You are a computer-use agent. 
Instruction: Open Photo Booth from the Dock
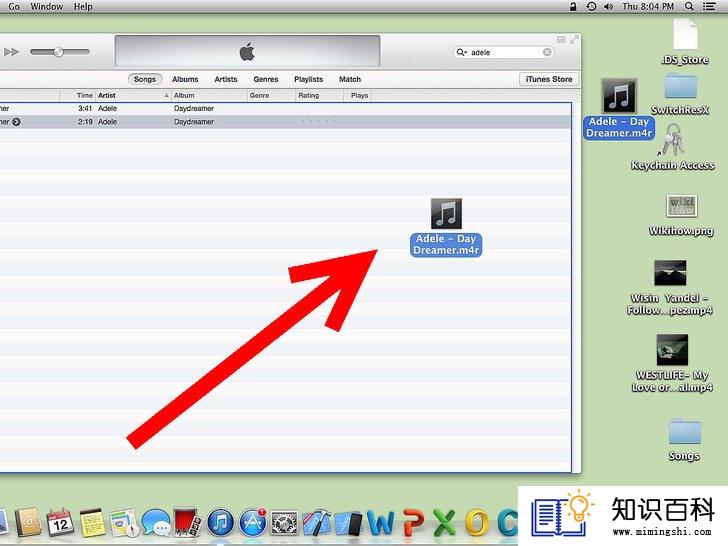click(x=187, y=523)
